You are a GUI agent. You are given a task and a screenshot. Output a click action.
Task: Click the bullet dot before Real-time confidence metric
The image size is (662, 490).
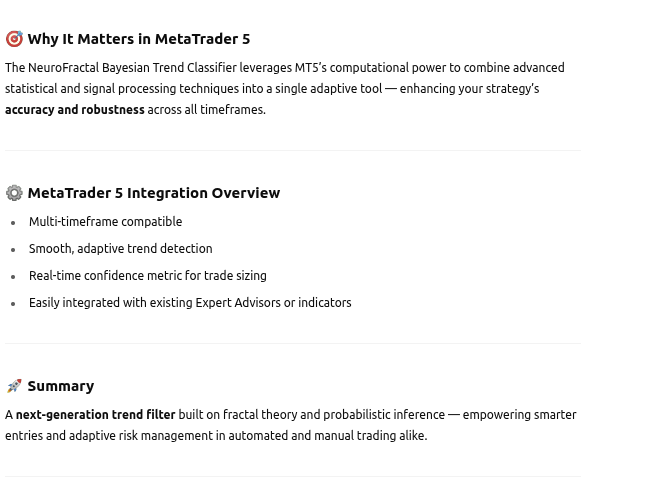click(13, 277)
